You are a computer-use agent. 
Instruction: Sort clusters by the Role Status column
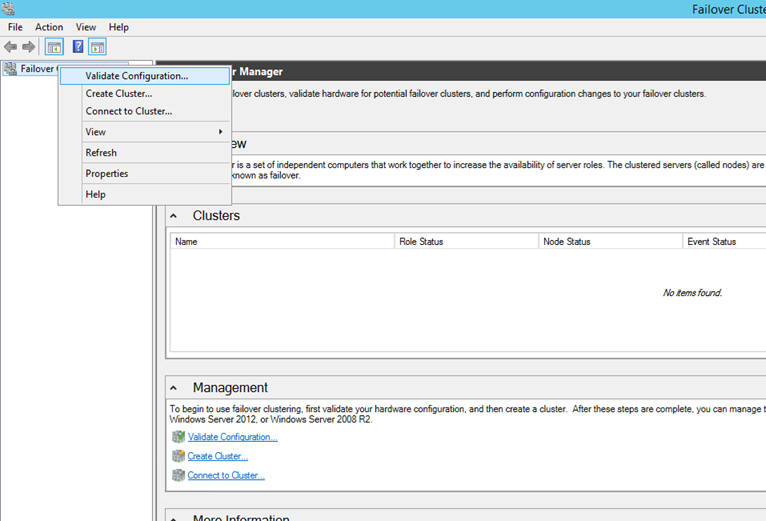467,241
